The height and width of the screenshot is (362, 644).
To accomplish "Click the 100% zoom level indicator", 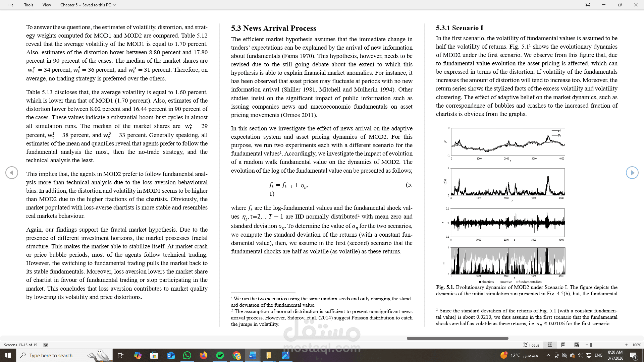I will tap(636, 345).
